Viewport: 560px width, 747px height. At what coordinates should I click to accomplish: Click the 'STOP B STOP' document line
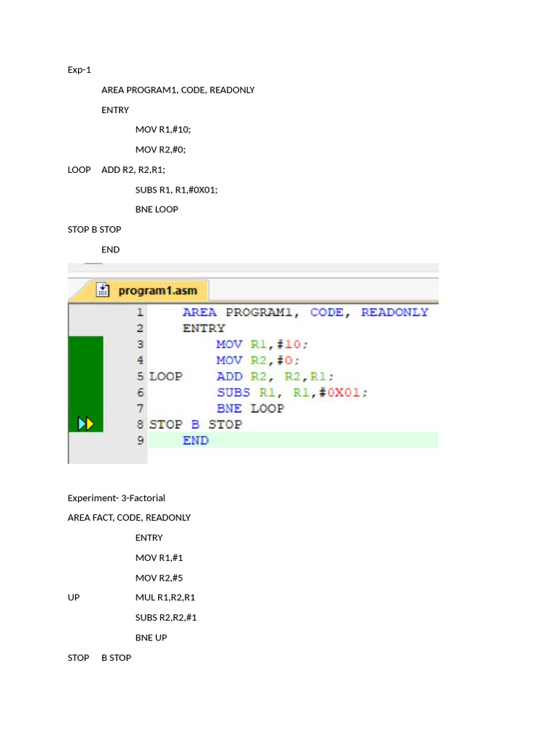click(94, 230)
